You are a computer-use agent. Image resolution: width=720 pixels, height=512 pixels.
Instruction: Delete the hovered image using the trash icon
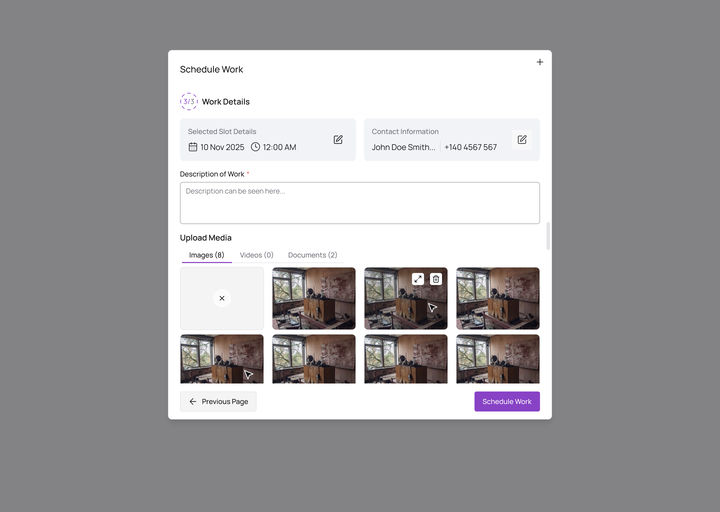click(x=436, y=279)
